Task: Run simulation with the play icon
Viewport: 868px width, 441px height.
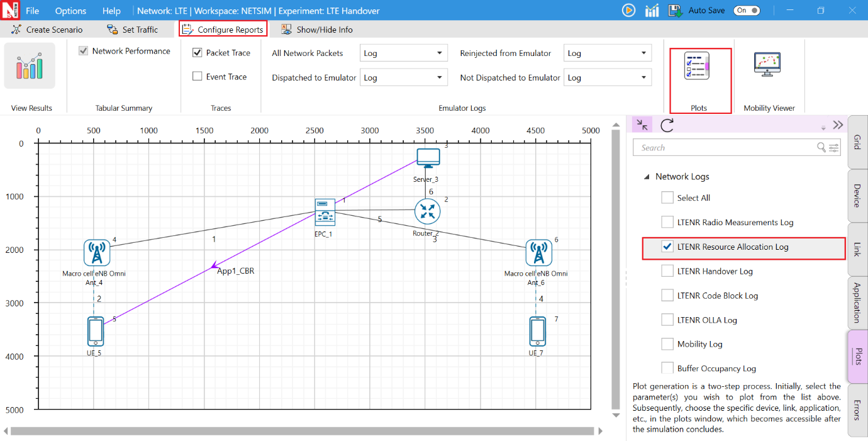Action: pyautogui.click(x=628, y=10)
